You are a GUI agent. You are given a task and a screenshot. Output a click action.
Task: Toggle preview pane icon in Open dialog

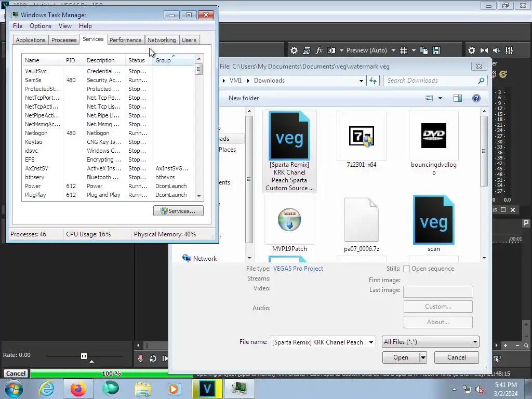(x=457, y=98)
